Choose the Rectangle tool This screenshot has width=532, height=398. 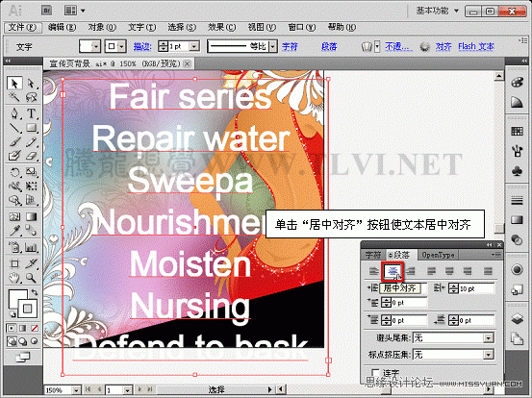[31, 128]
